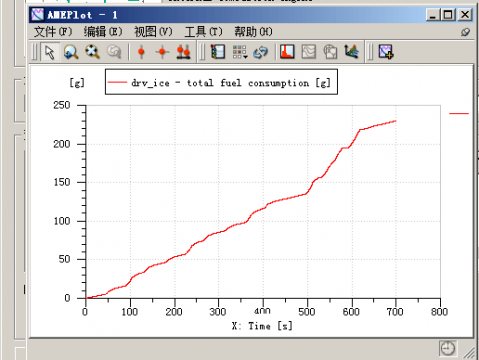Viewport: 479px width, 360px height.
Task: Click the greyed-out curves plot icon
Action: (x=309, y=52)
